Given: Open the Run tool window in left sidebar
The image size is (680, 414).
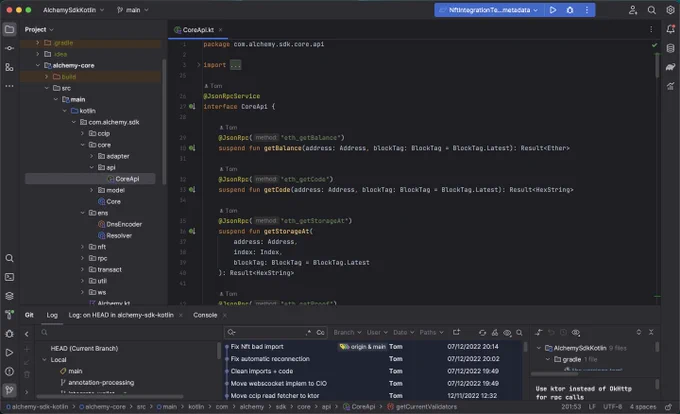Looking at the screenshot, I should point(9,352).
